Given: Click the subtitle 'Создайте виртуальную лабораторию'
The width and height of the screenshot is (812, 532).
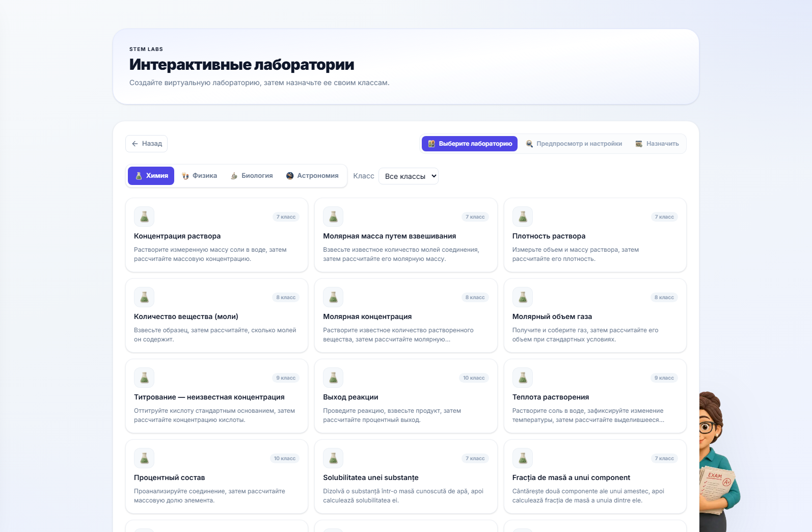Looking at the screenshot, I should [x=259, y=83].
